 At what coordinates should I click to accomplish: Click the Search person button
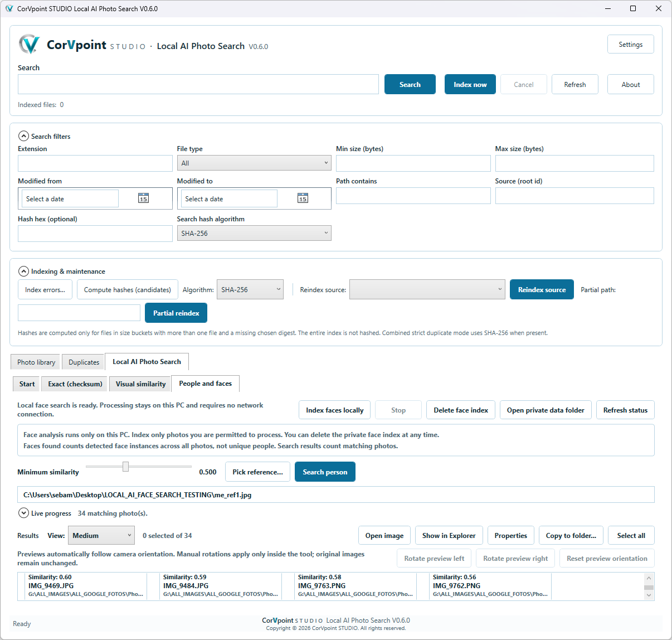coord(325,472)
